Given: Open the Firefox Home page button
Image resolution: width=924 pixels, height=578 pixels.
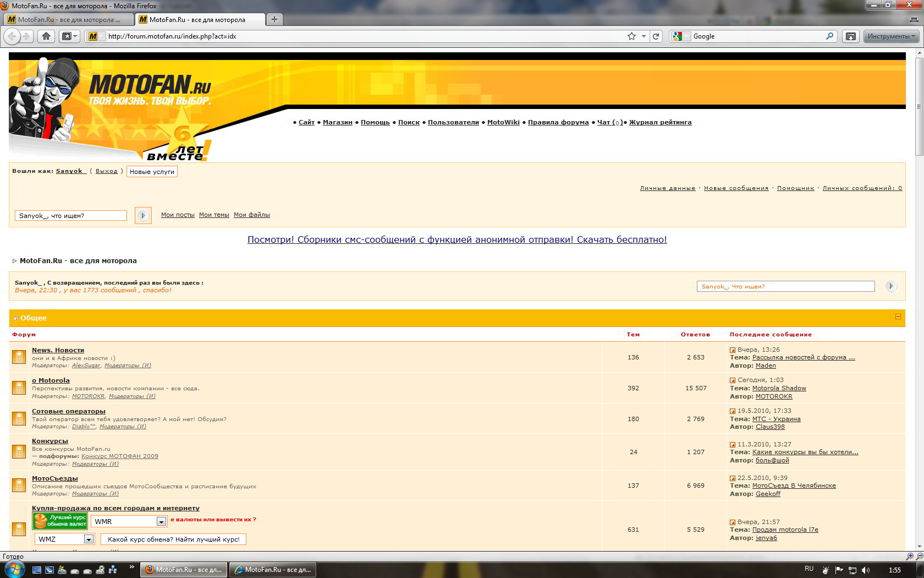Looking at the screenshot, I should [46, 36].
